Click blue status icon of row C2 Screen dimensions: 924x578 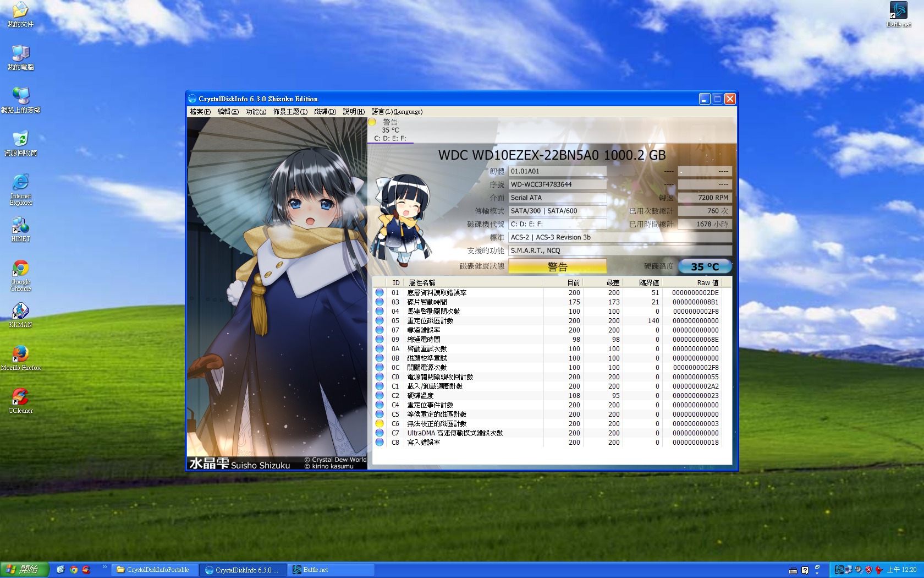(380, 395)
